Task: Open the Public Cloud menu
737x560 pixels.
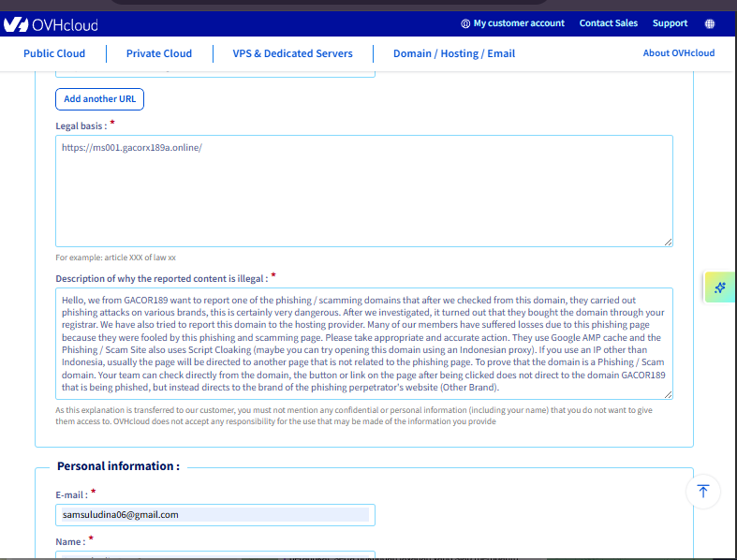Action: tap(54, 53)
